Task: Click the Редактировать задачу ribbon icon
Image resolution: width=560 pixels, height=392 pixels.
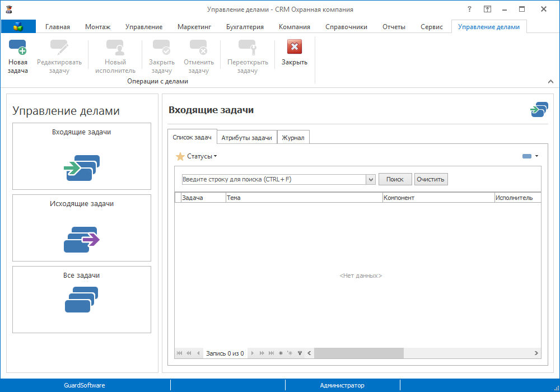Action: 59,47
